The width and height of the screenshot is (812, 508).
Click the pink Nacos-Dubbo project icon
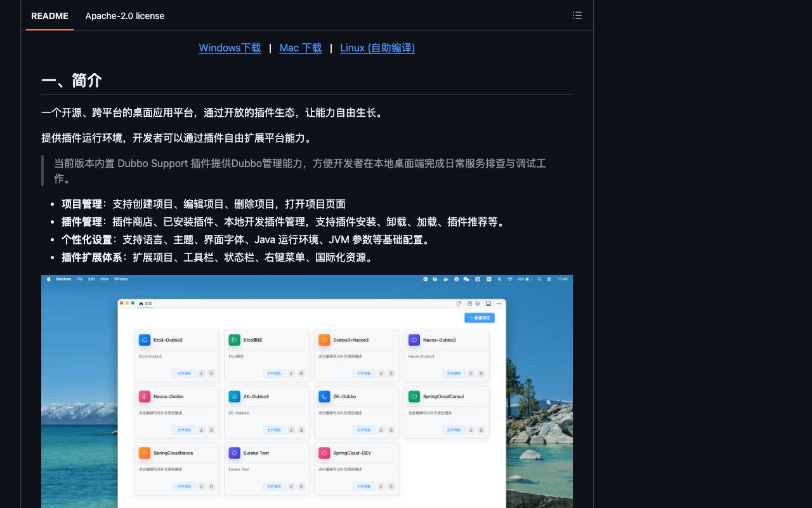tap(145, 396)
